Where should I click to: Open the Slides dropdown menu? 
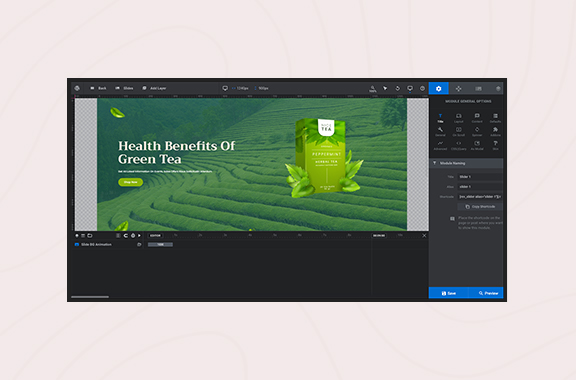124,88
